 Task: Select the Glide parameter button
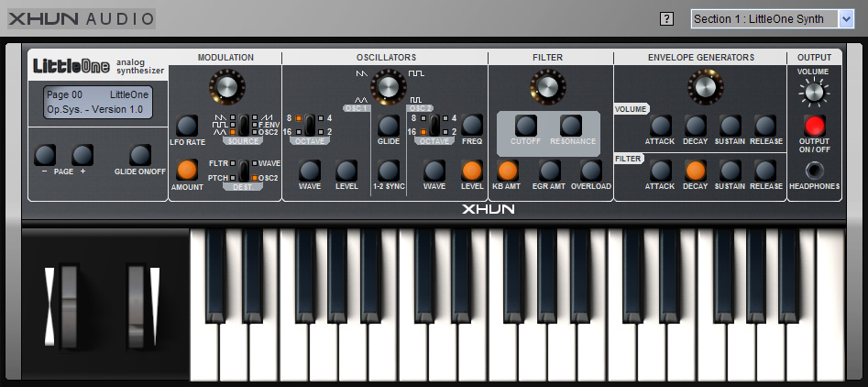(x=389, y=127)
